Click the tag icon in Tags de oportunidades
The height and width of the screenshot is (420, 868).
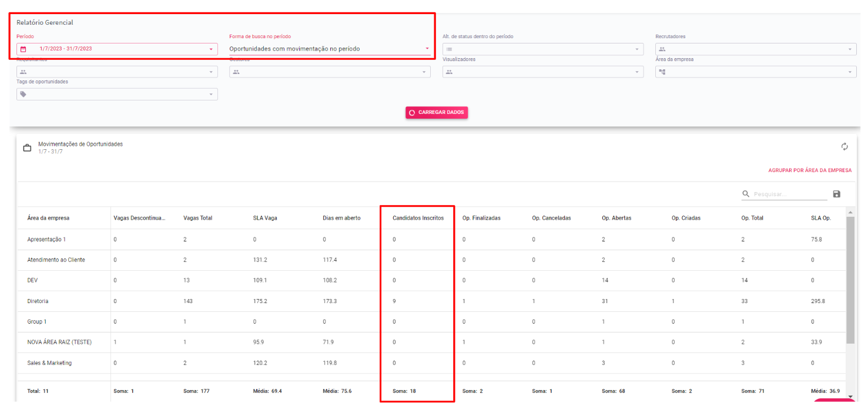coord(24,95)
